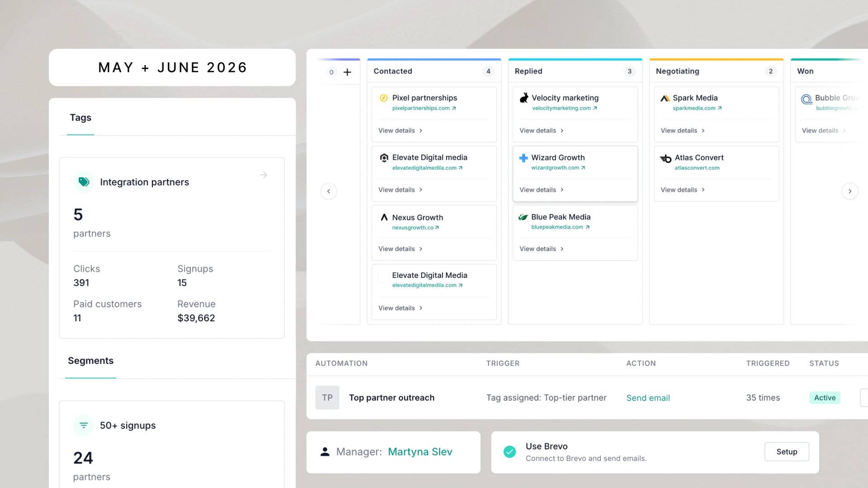Click the Wizard Growth plus logo
868x488 pixels.
tap(524, 158)
